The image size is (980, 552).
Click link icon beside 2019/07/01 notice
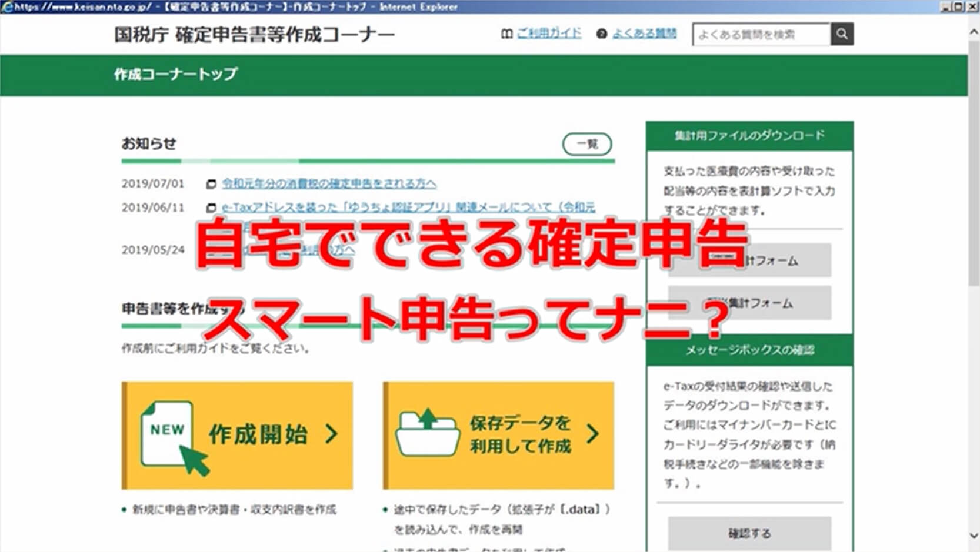pyautogui.click(x=211, y=185)
